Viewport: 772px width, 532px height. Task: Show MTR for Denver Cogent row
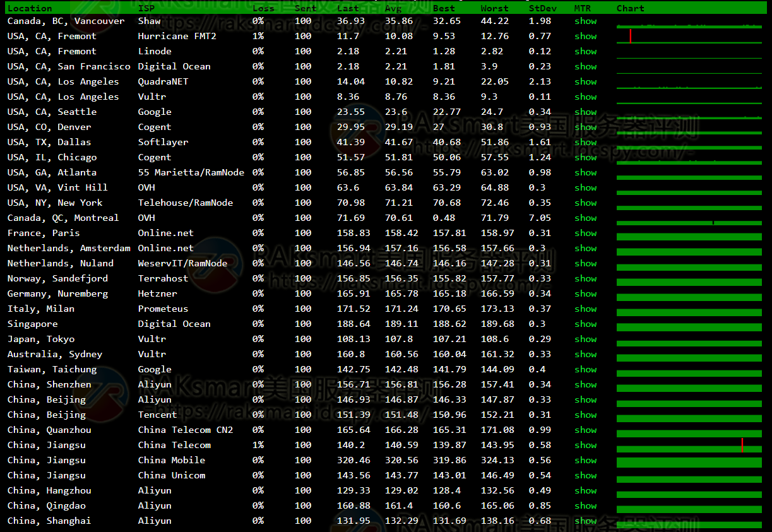tap(585, 127)
